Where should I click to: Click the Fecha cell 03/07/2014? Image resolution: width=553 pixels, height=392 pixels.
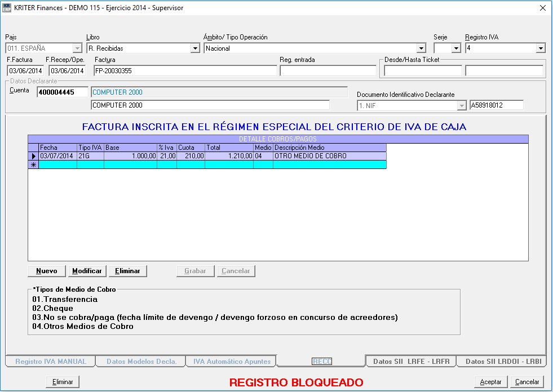click(58, 156)
